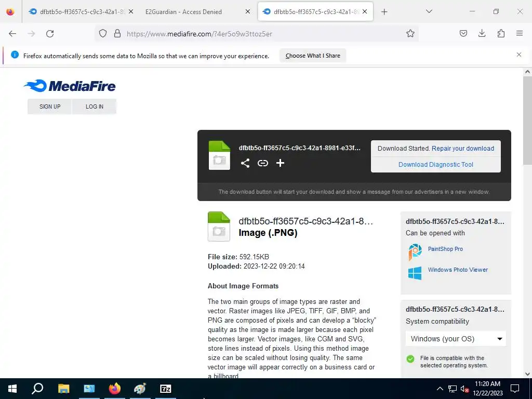The height and width of the screenshot is (399, 532).
Task: Click the LOG IN button
Action: (x=95, y=107)
